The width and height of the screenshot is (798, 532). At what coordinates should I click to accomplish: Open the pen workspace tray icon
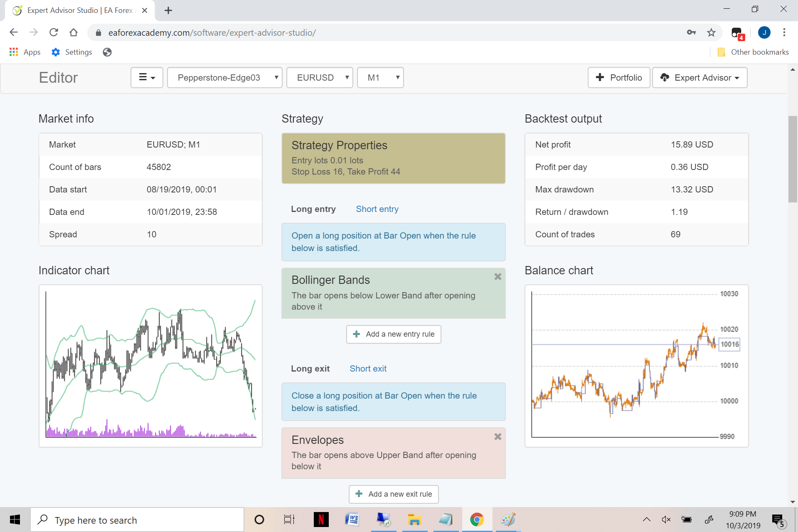coord(709,520)
